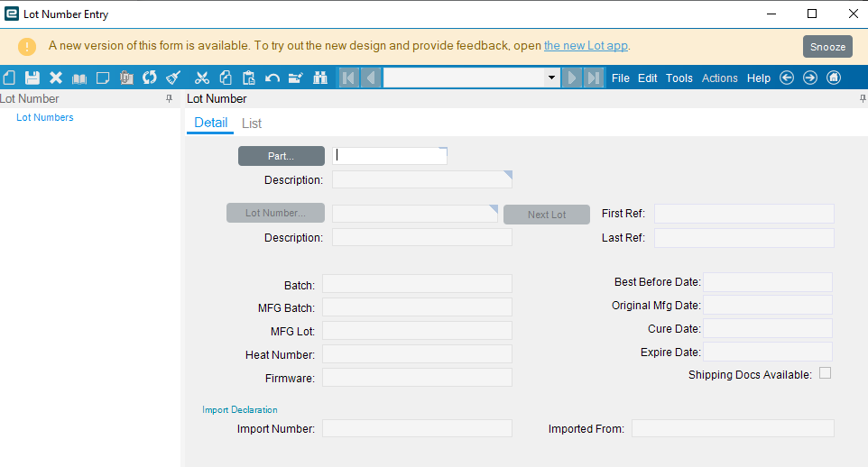Click the binoculars Search icon
This screenshot has width=868, height=467.
[x=320, y=78]
